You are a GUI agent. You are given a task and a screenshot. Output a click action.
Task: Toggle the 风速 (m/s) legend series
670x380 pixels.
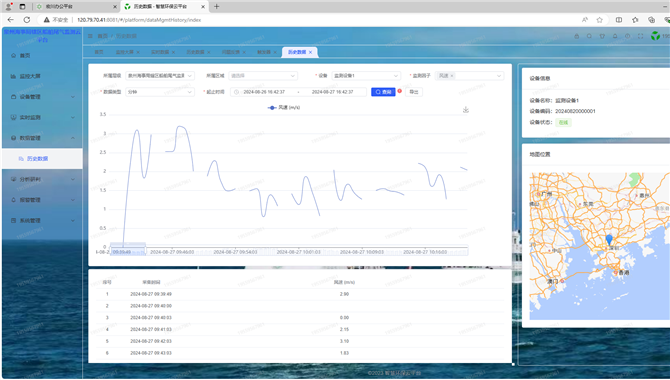tap(284, 108)
